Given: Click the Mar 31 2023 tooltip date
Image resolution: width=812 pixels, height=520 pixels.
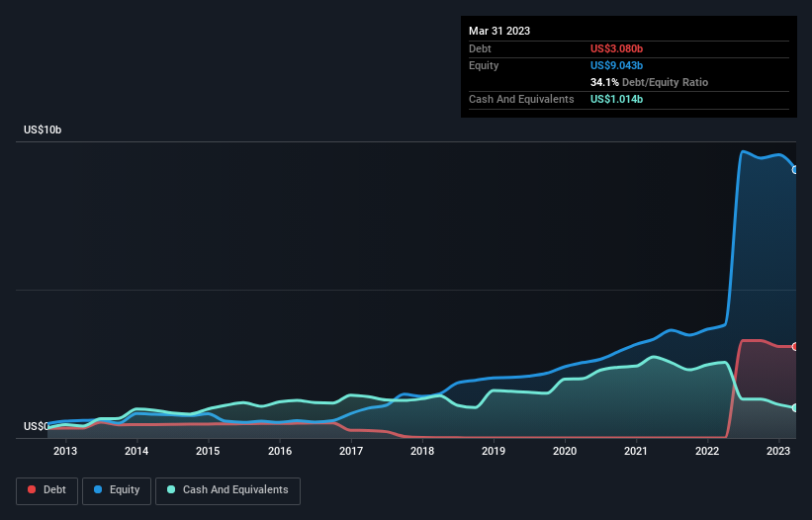Looking at the screenshot, I should click(499, 31).
